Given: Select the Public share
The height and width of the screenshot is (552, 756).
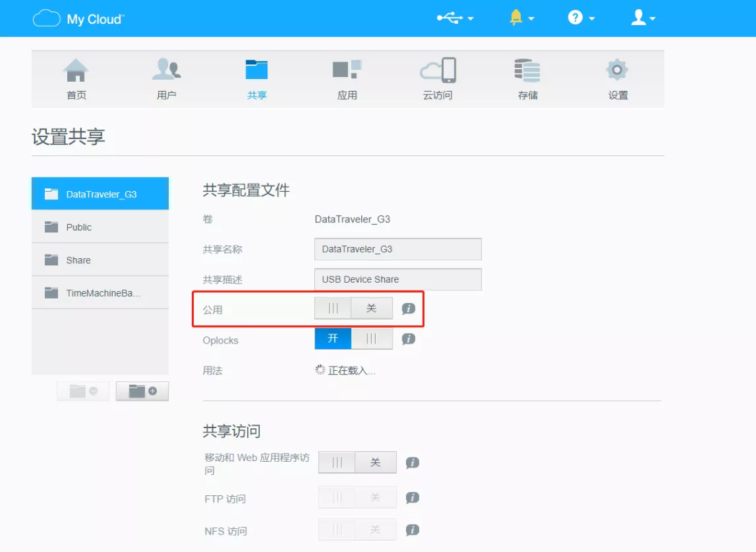Looking at the screenshot, I should click(100, 227).
